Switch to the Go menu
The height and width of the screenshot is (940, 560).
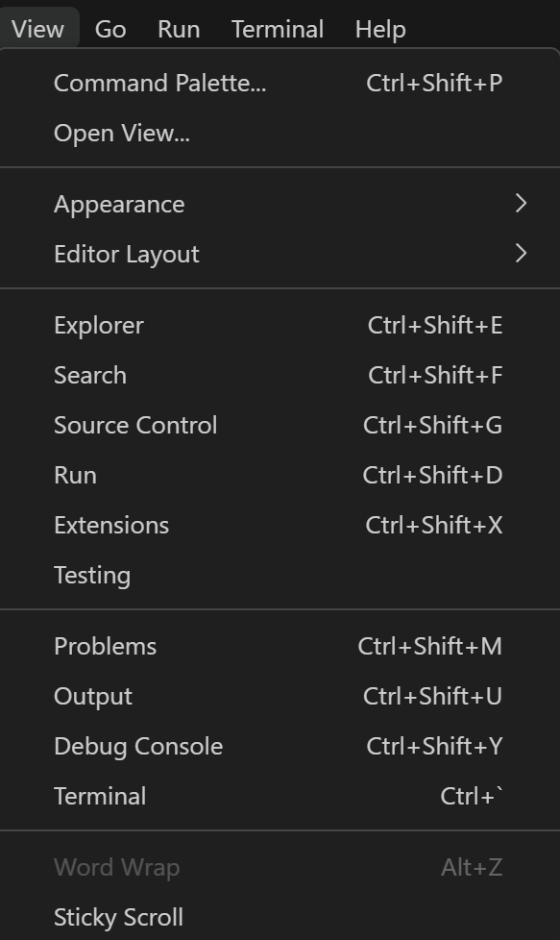coord(110,28)
